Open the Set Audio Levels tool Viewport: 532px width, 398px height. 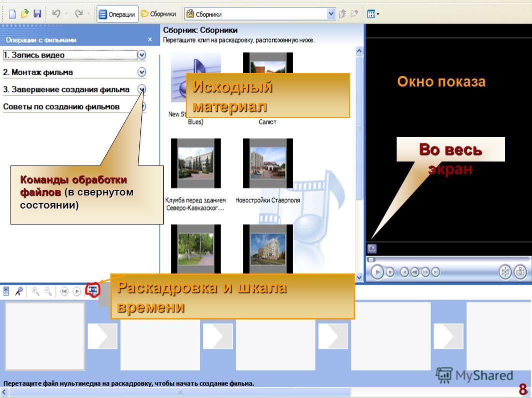(6, 291)
